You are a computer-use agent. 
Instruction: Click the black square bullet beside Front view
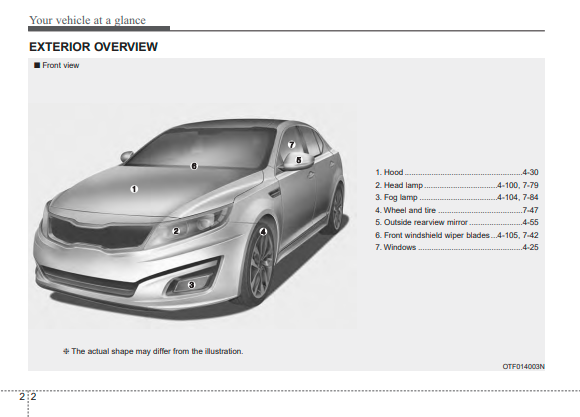pos(37,65)
